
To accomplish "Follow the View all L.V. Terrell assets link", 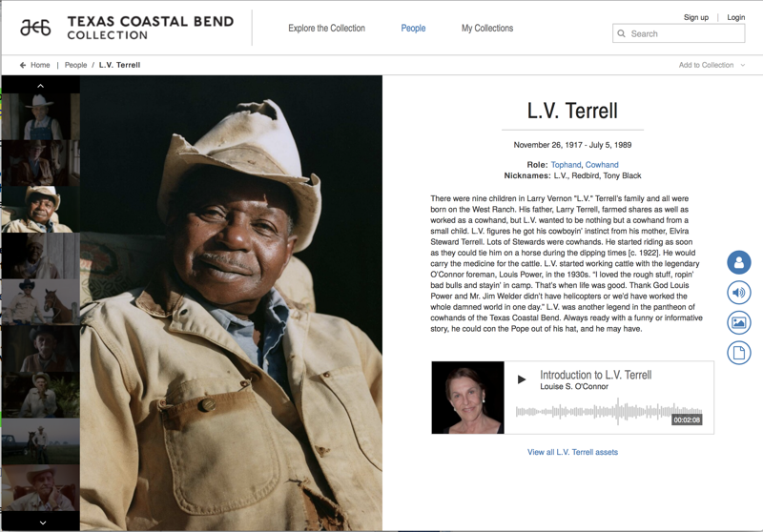I will click(x=572, y=452).
